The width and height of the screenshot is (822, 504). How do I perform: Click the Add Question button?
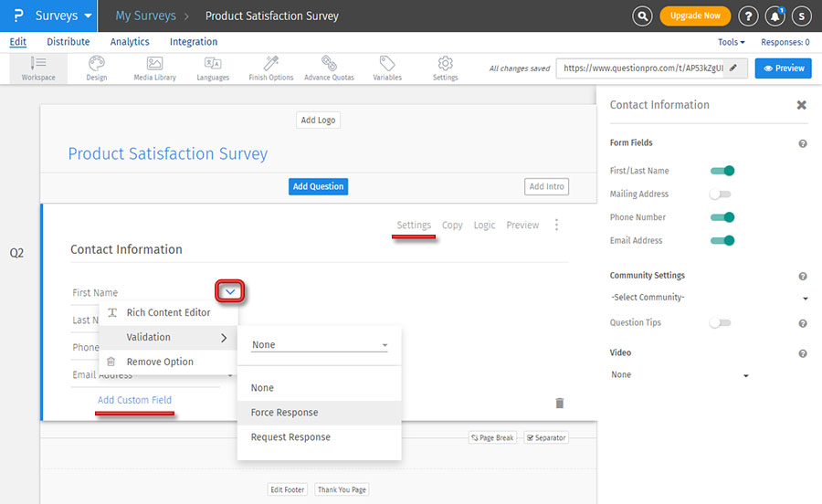318,186
